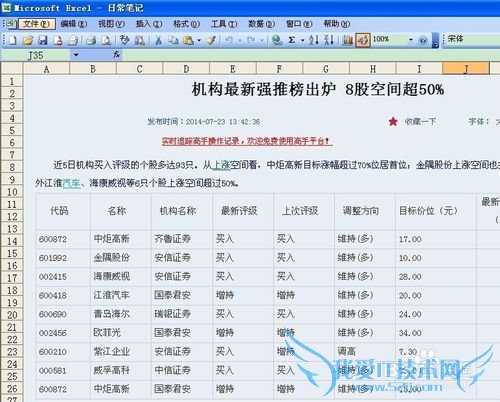Click the target price 34.00
This screenshot has height=402, width=500.
[x=410, y=333]
